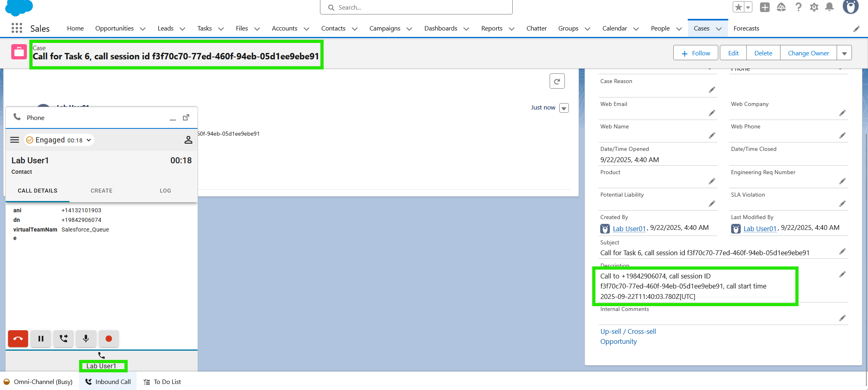868x390 pixels.
Task: Open the Engaged agent state dropdown
Action: 59,140
